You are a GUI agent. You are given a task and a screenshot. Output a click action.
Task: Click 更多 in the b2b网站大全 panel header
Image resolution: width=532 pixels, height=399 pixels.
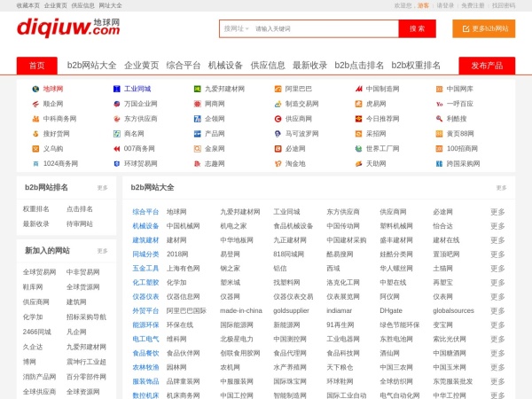[502, 188]
